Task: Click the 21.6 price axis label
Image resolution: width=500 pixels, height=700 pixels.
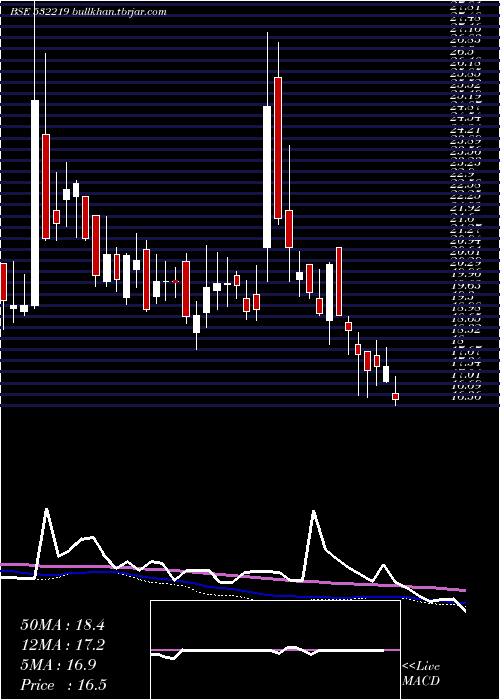Action: point(462,219)
